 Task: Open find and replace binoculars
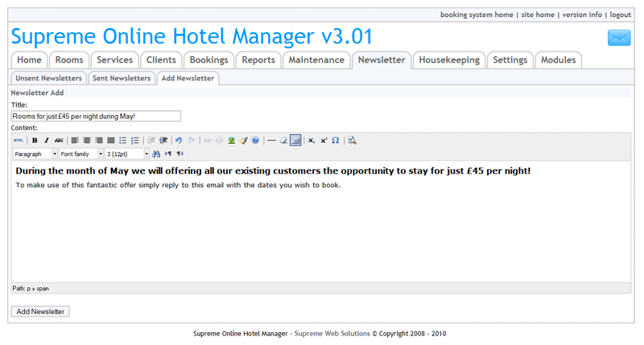[x=156, y=154]
